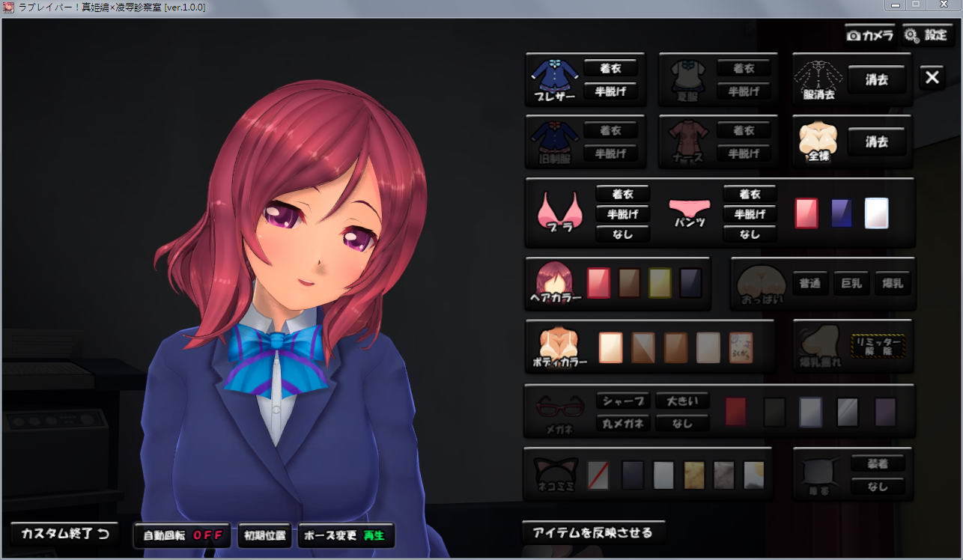963x560 pixels.
Task: Choose 着衣 for the 旧制服 outfit
Action: click(610, 130)
